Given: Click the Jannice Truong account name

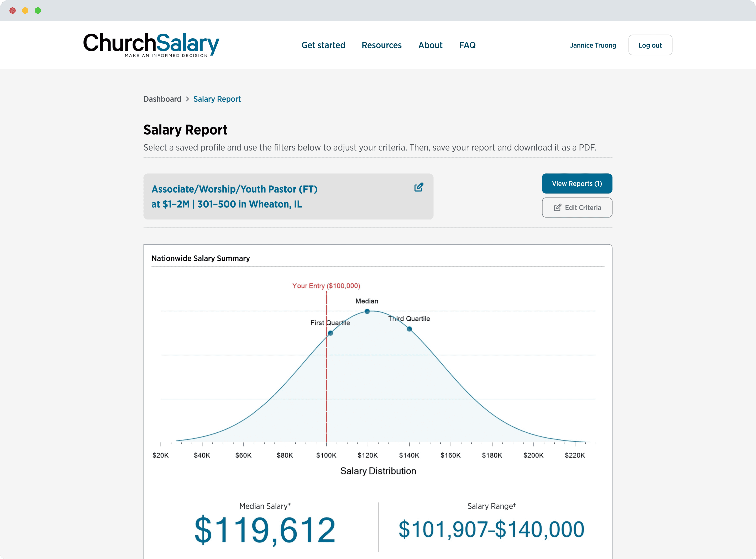Looking at the screenshot, I should [x=593, y=45].
